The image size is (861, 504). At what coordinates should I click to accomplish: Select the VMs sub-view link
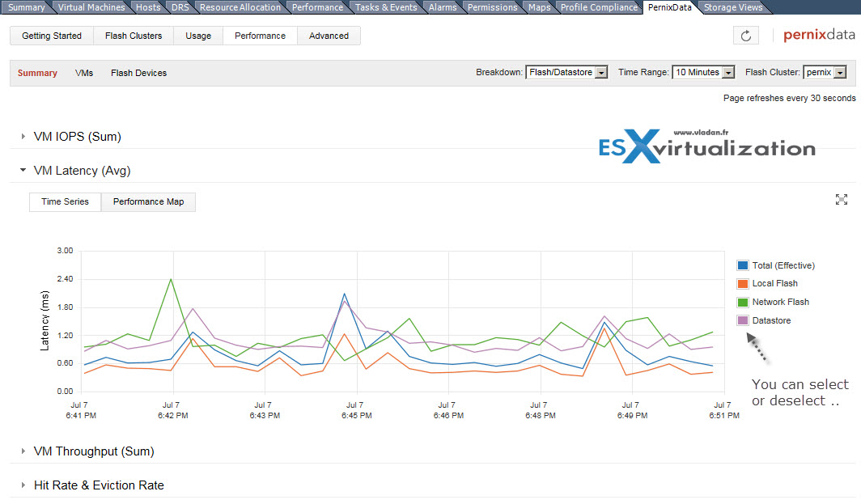coord(84,73)
